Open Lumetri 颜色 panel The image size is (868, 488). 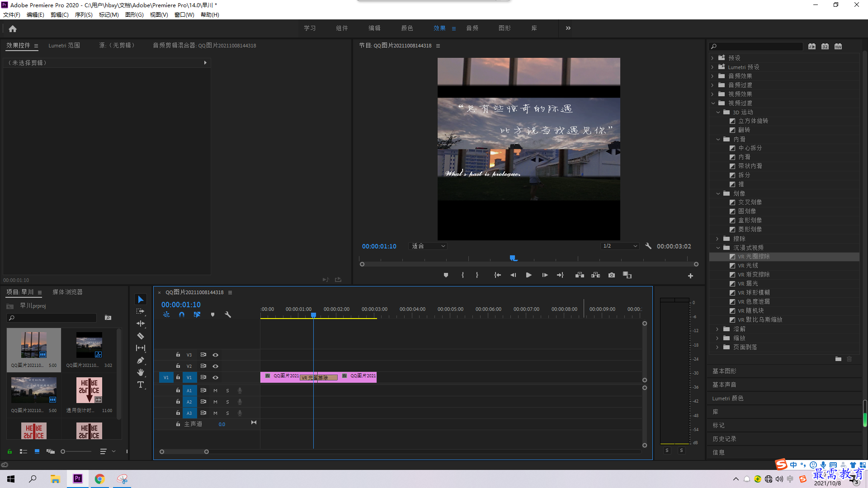(x=727, y=398)
